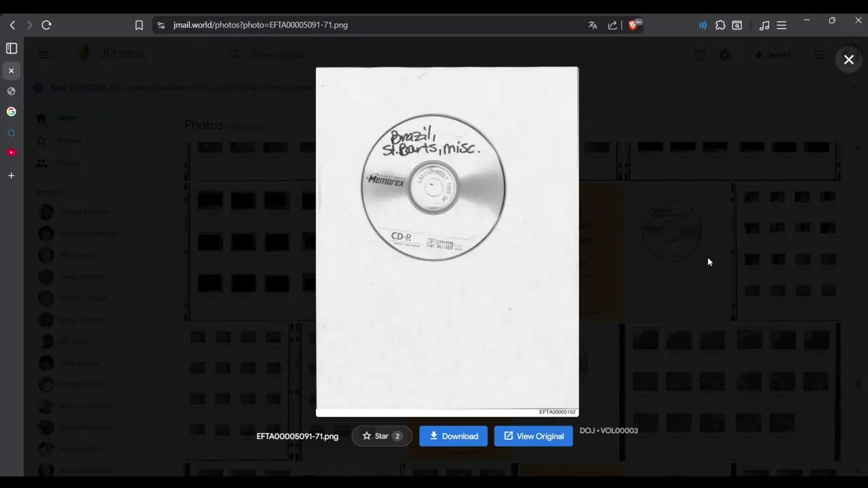Click the Gemini button in header
868x488 pixels.
coord(772,55)
